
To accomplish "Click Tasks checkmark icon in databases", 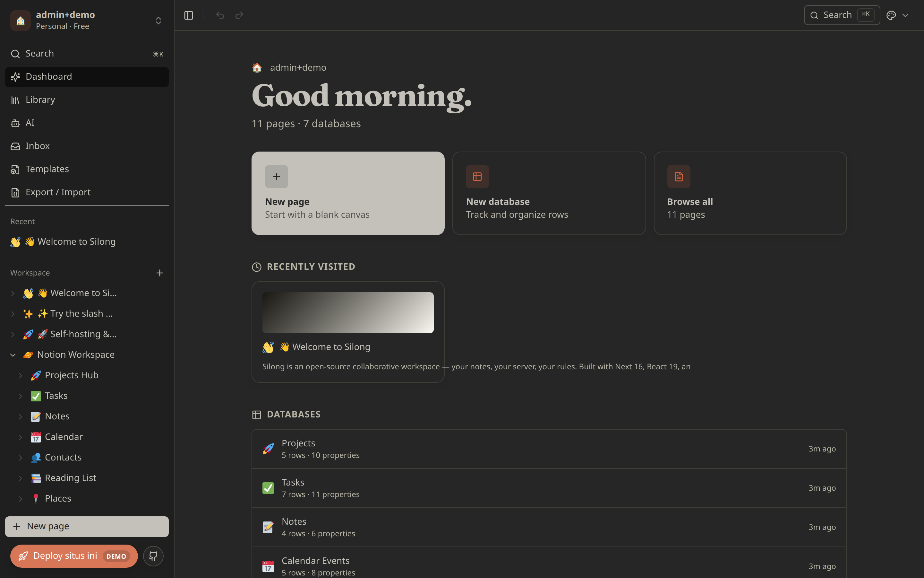I will 268,488.
